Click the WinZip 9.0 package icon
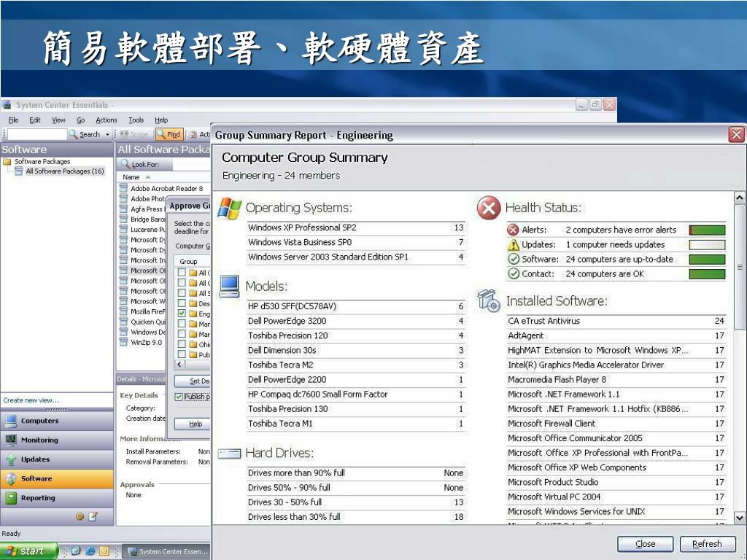The width and height of the screenshot is (747, 560). [x=123, y=343]
